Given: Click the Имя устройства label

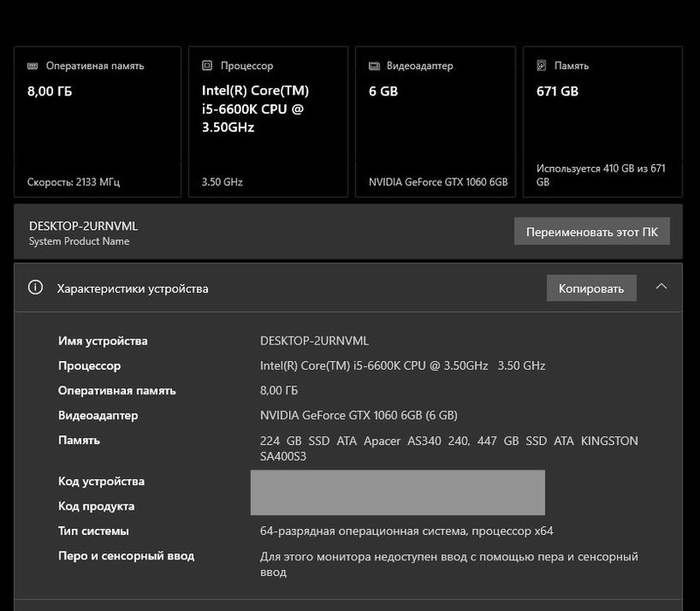Looking at the screenshot, I should coord(102,341).
